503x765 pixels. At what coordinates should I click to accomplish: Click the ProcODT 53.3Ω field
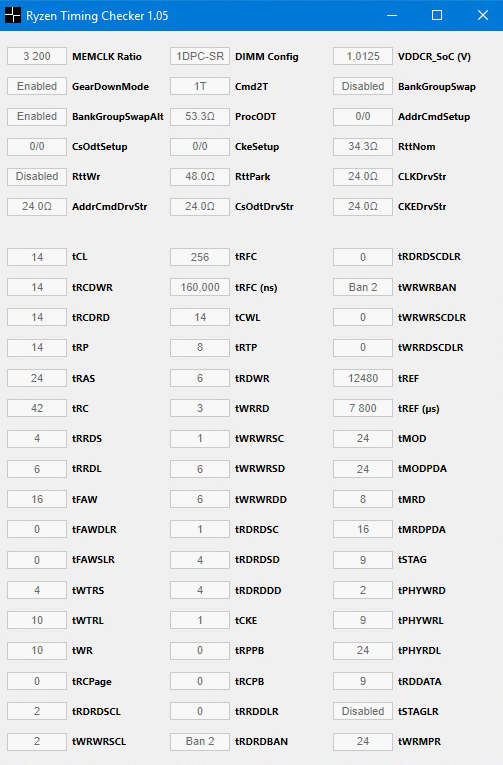coord(200,117)
